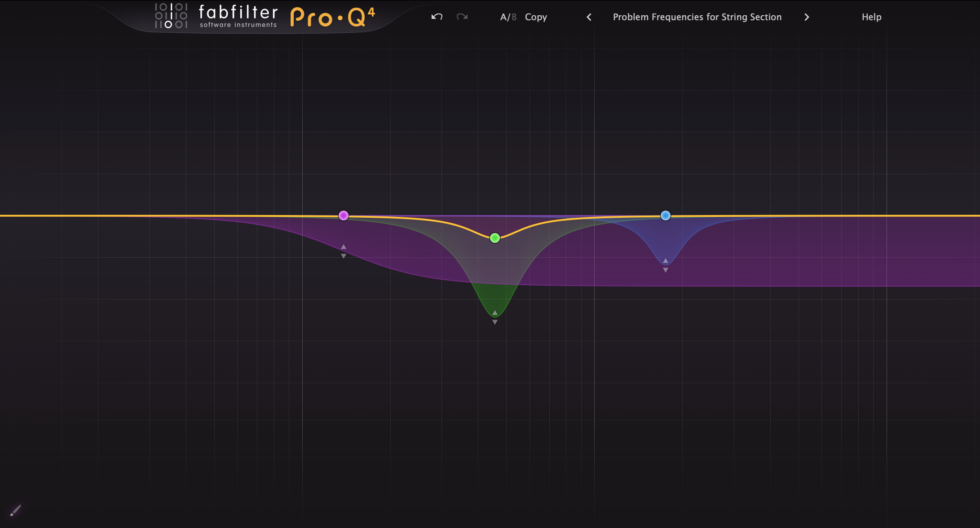
Task: Select the blue EQ band node
Action: pyautogui.click(x=666, y=216)
